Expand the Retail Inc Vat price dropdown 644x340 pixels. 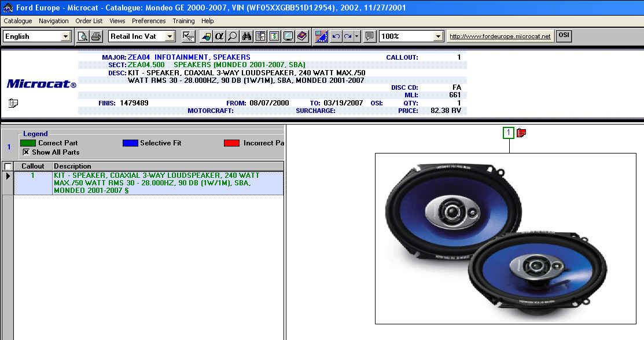click(170, 36)
